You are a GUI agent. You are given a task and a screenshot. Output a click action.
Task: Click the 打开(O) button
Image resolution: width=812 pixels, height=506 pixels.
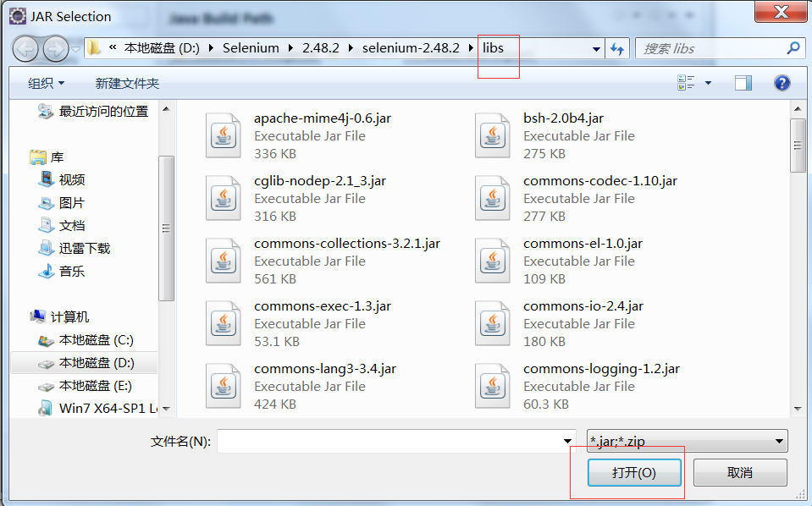[x=634, y=472]
